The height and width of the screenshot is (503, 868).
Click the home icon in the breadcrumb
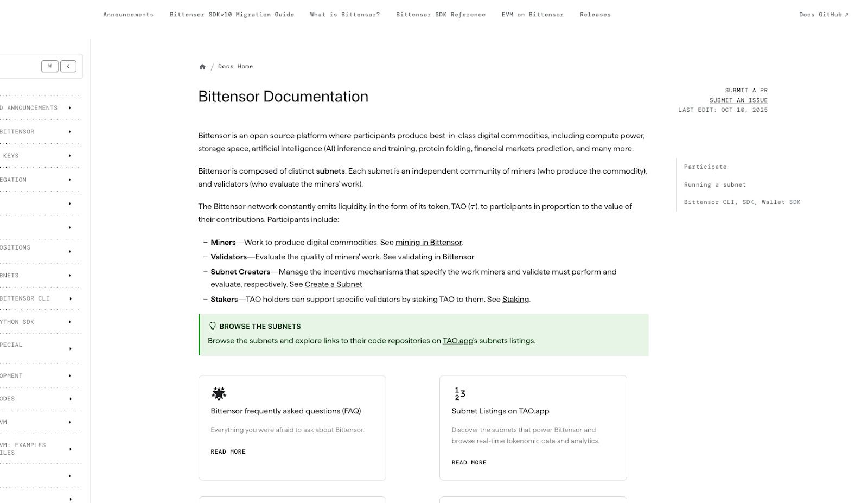[202, 67]
